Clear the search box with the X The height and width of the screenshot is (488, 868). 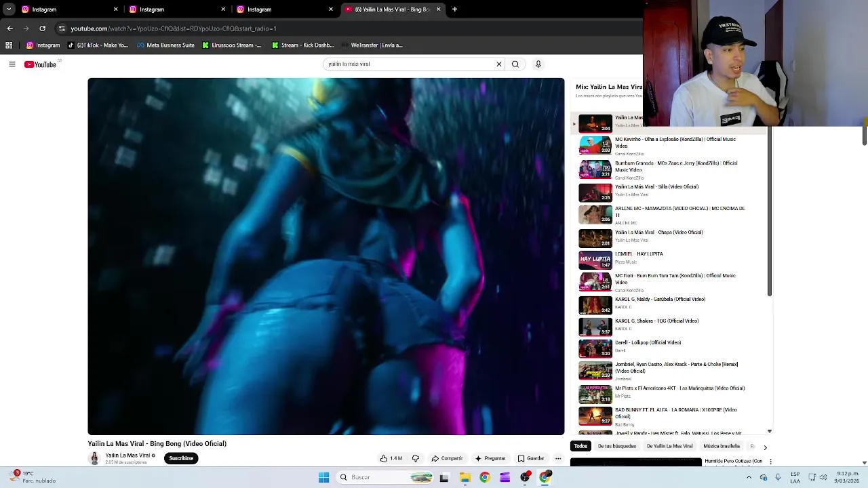[499, 64]
